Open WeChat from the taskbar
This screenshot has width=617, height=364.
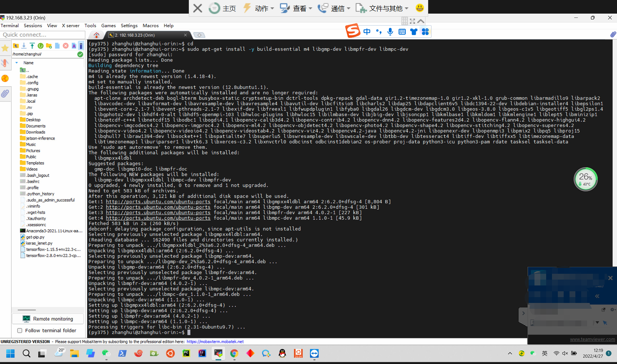pyautogui.click(x=106, y=353)
